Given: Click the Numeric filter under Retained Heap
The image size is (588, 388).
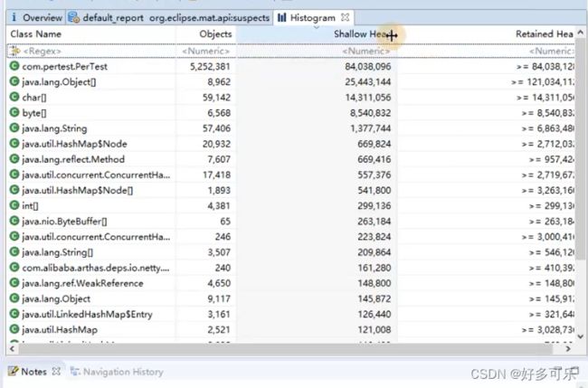Looking at the screenshot, I should pos(487,51).
